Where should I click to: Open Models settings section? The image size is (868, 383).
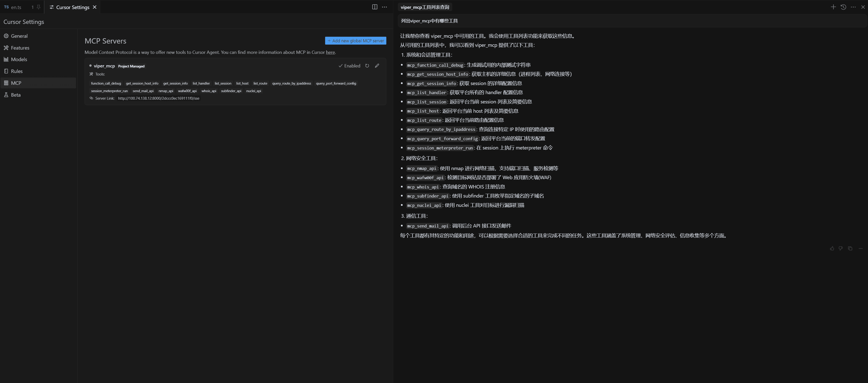coord(38,59)
